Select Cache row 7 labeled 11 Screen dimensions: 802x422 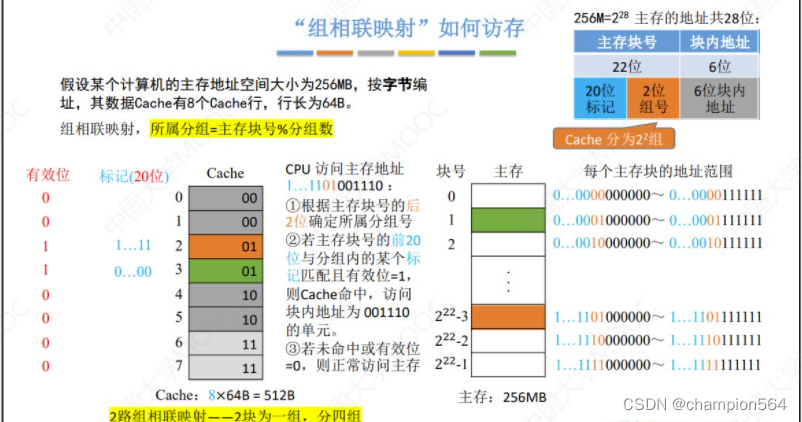tap(226, 368)
